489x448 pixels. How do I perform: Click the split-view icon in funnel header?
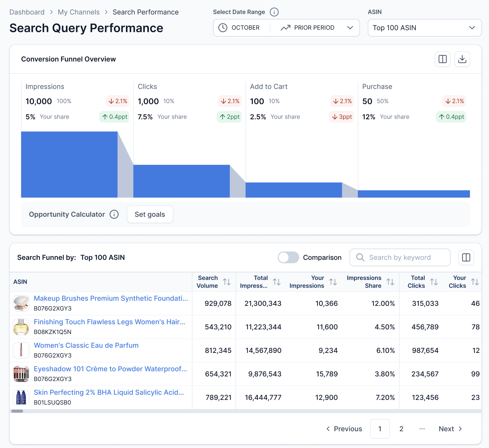point(443,59)
